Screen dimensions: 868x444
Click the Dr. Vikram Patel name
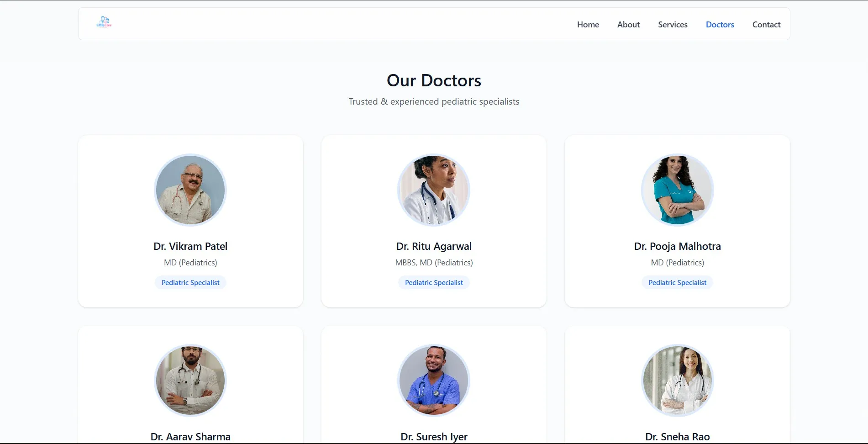point(190,246)
